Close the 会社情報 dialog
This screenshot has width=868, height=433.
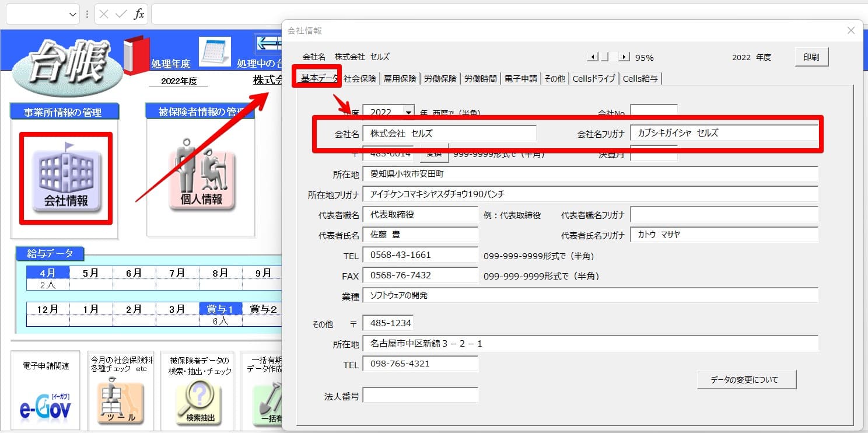pos(851,30)
